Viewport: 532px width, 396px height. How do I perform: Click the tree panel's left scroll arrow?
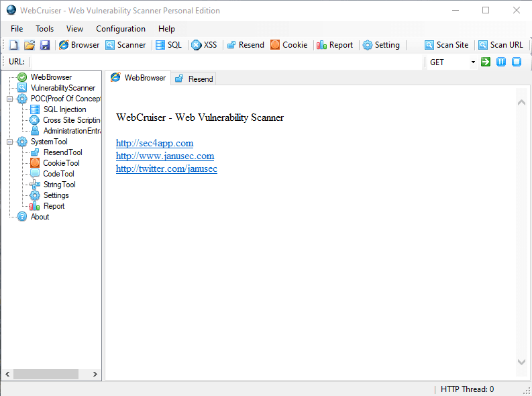tap(7, 374)
